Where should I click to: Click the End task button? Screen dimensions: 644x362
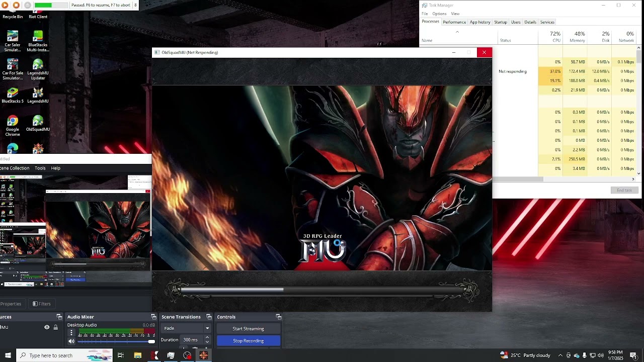pyautogui.click(x=624, y=190)
